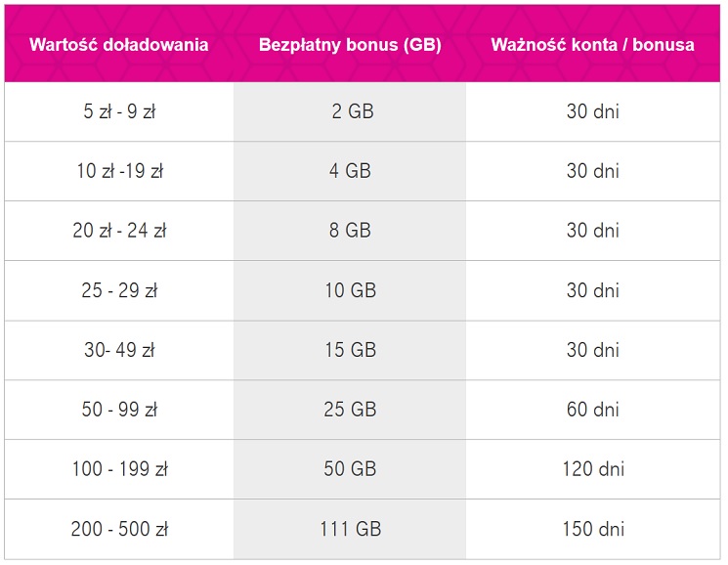The height and width of the screenshot is (565, 728).
Task: Select the "111 GB" bonus cell
Action: (350, 530)
